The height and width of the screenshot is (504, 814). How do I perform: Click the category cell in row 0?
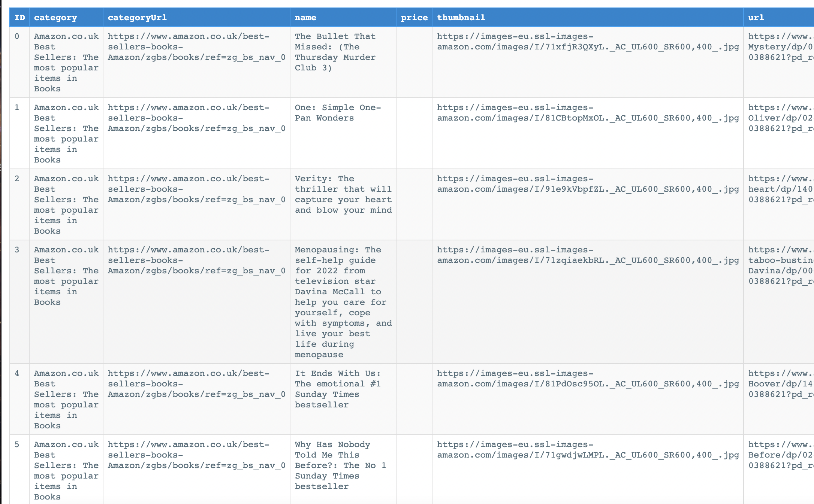coord(66,62)
